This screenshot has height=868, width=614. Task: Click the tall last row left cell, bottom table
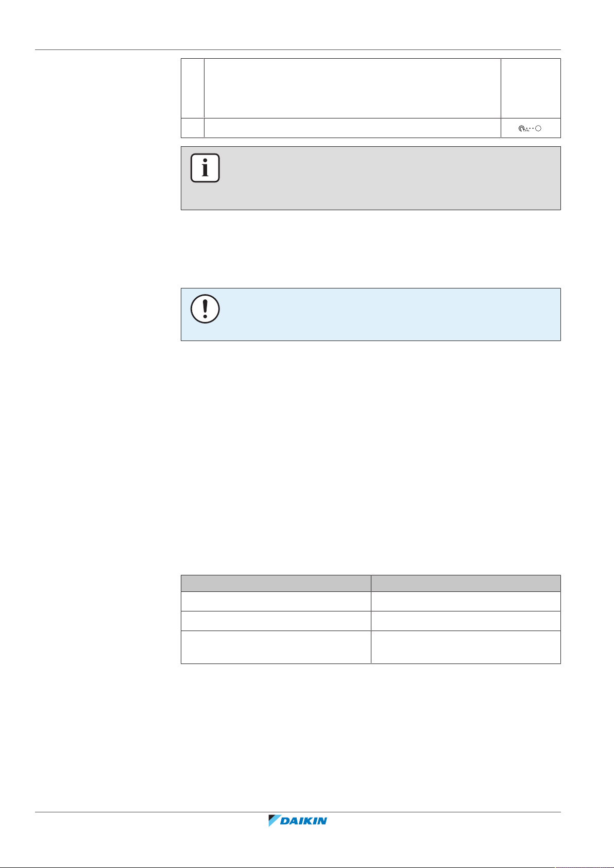(x=276, y=647)
